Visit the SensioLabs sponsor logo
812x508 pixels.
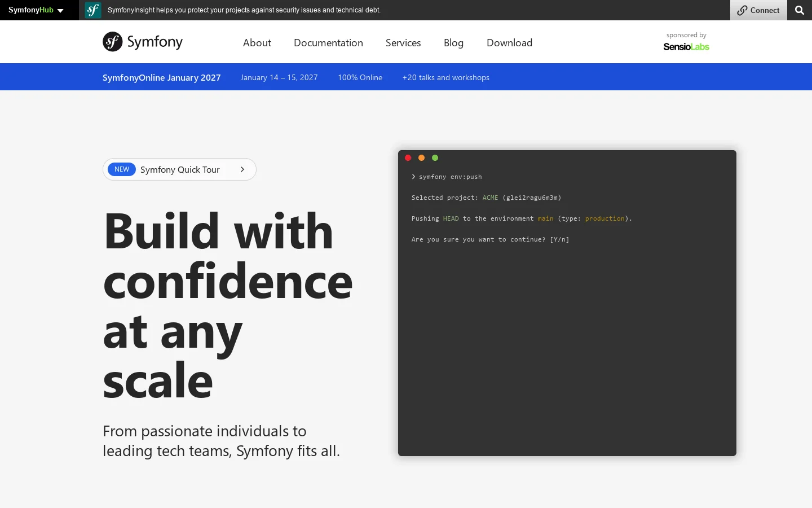pyautogui.click(x=686, y=47)
